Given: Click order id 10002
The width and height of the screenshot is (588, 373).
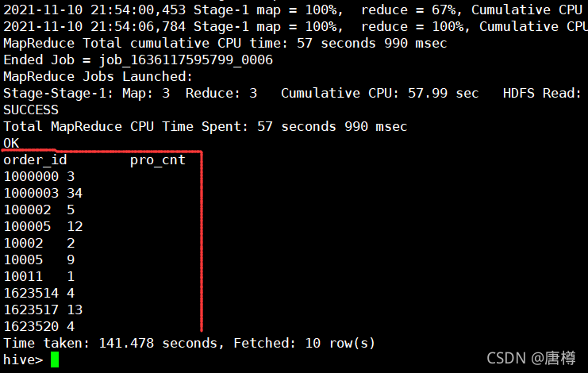Looking at the screenshot, I should [23, 244].
